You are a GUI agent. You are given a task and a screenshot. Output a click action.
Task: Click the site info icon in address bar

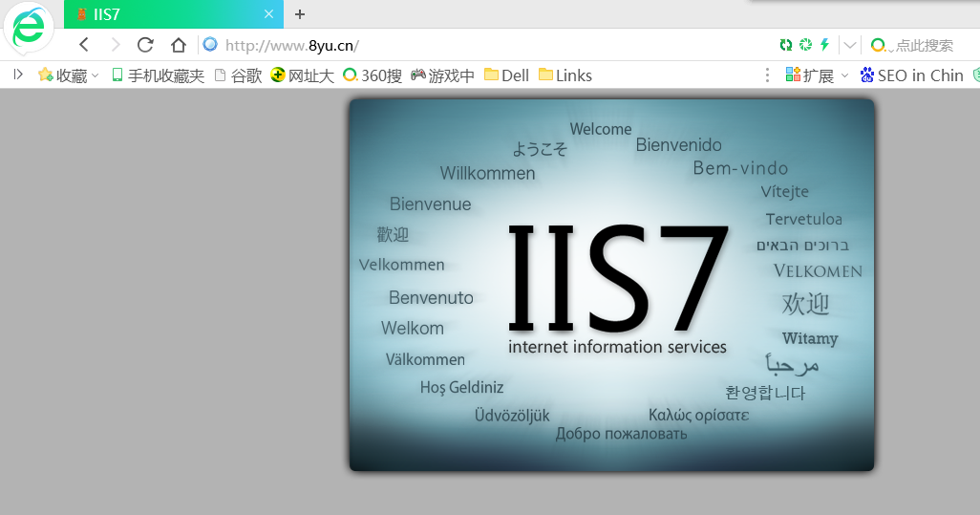point(211,44)
